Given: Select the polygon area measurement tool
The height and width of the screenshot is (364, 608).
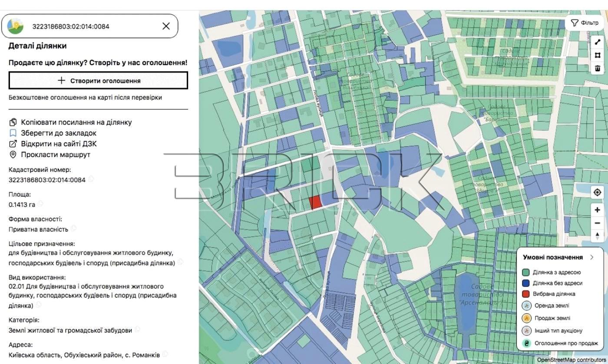Looking at the screenshot, I should click(598, 55).
